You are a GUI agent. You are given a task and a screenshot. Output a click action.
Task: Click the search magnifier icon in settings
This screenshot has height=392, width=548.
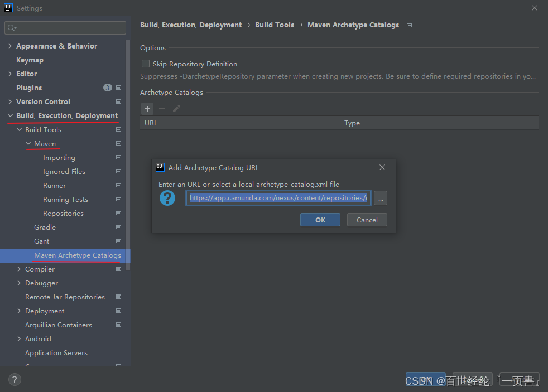click(x=12, y=28)
